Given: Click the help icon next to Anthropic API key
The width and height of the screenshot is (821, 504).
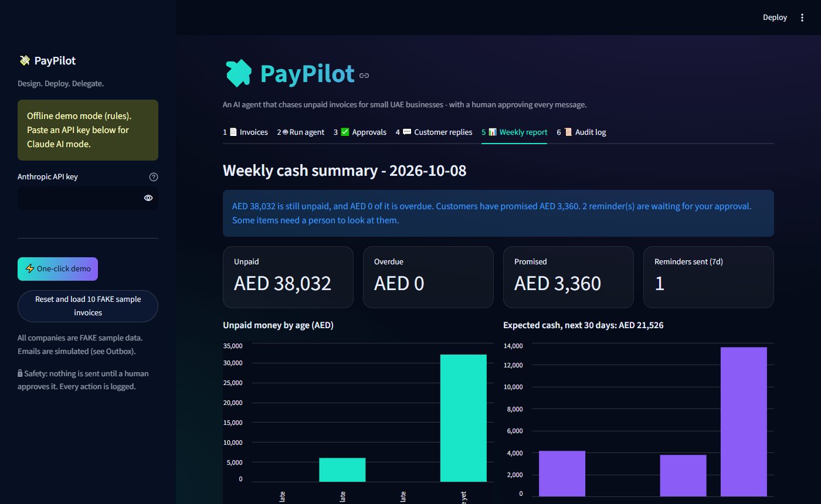Looking at the screenshot, I should tap(154, 177).
